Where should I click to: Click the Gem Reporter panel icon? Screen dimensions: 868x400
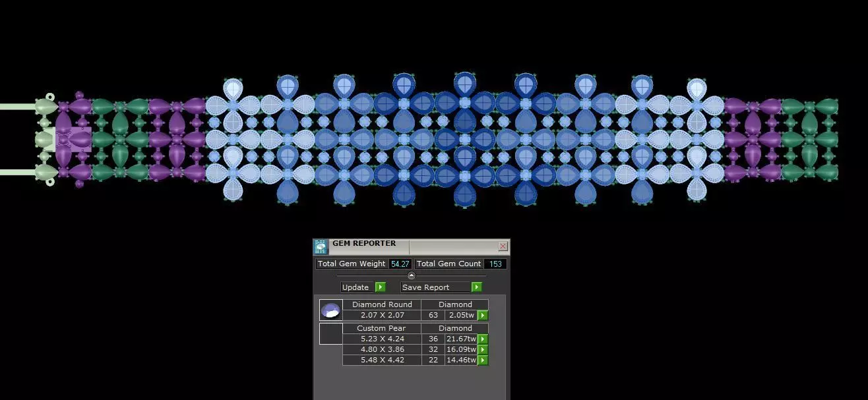point(321,247)
